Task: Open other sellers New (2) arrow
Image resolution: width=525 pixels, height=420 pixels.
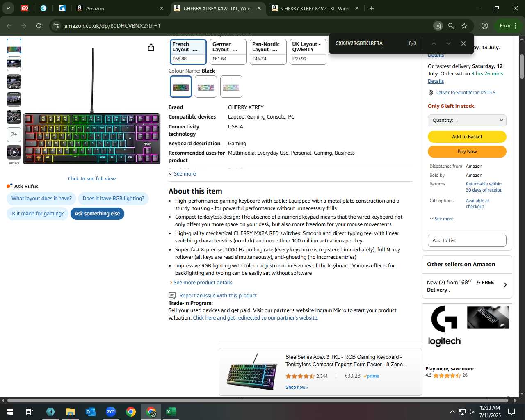Action: [505, 285]
